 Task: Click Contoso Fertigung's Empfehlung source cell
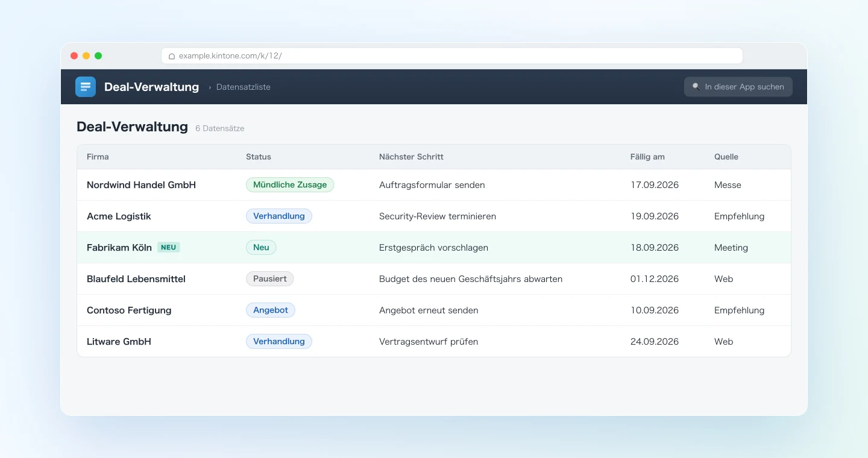coord(739,310)
